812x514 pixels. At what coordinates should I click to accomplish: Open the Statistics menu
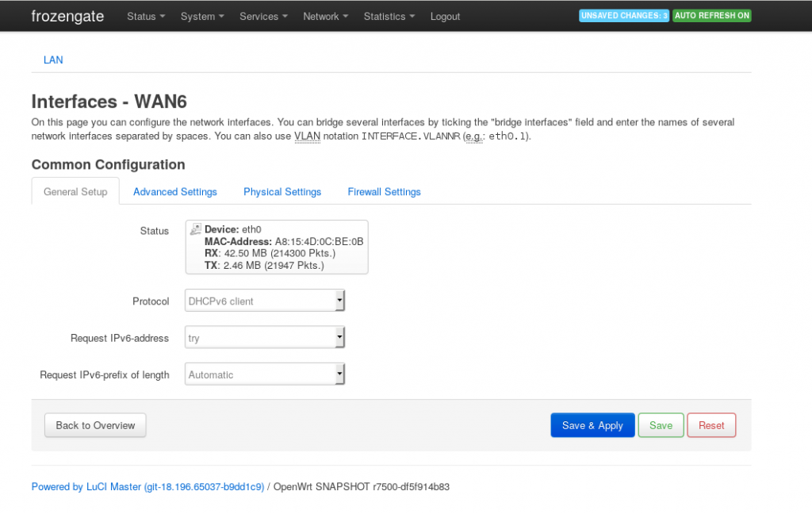pyautogui.click(x=389, y=16)
